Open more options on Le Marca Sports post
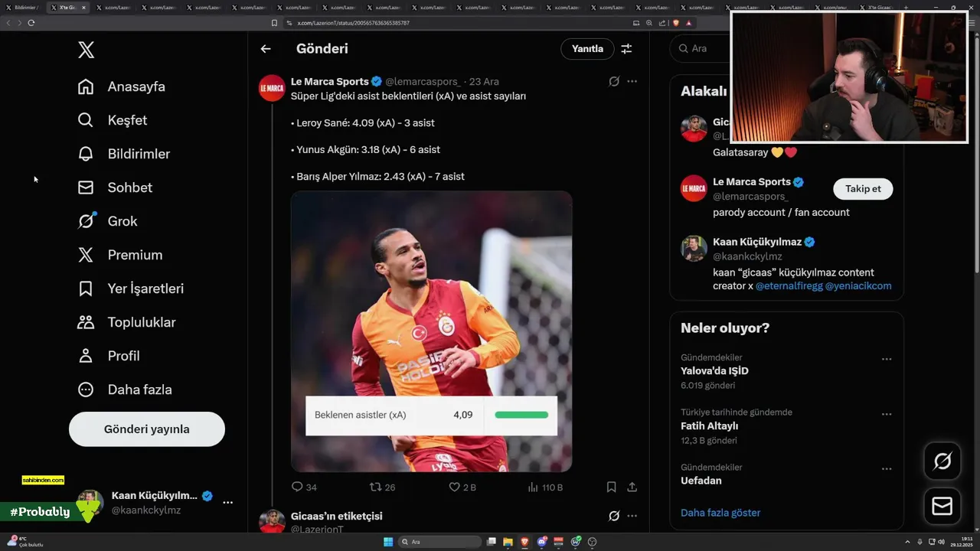 (x=632, y=81)
